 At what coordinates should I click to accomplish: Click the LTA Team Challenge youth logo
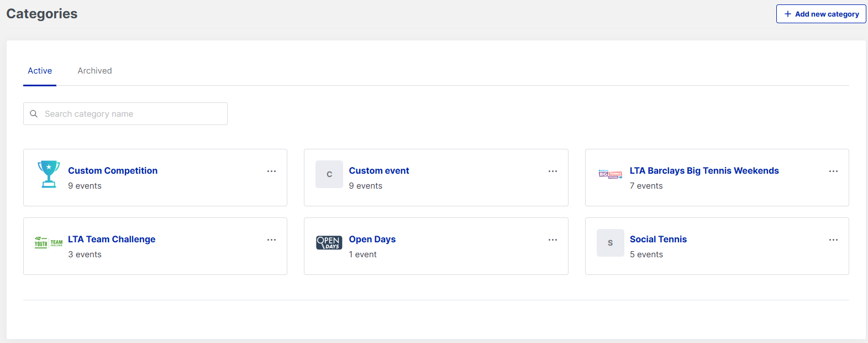click(49, 243)
